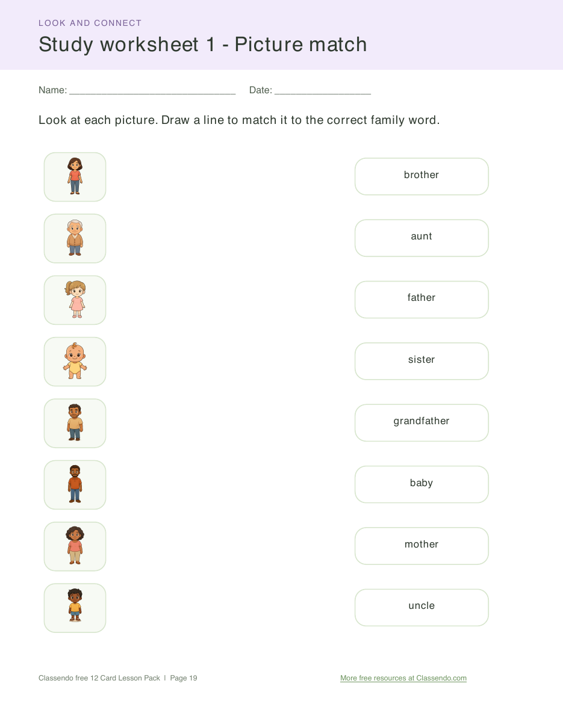Screen dimensions: 563x728
Task: Click the "father" word box
Action: 421,300
